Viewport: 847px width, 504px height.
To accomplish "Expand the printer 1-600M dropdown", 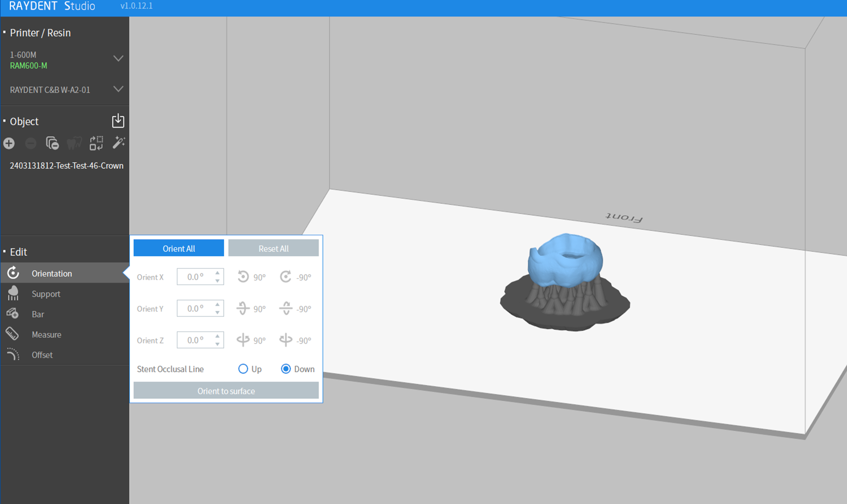I will pyautogui.click(x=118, y=59).
